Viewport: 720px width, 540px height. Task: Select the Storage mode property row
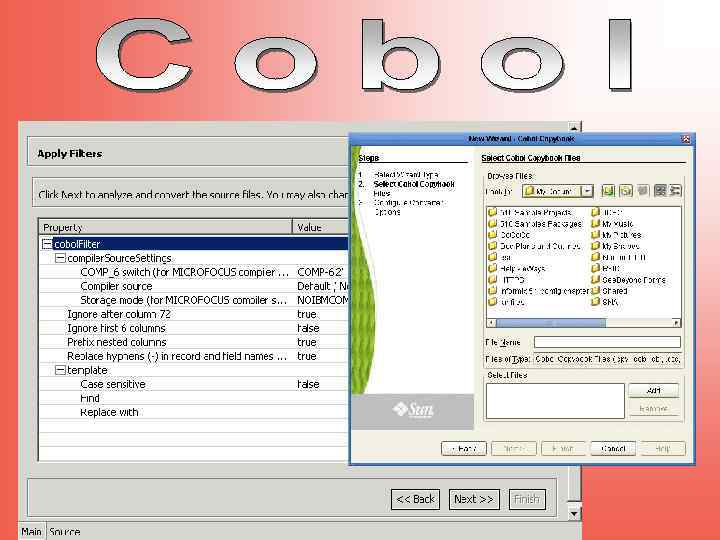194,300
